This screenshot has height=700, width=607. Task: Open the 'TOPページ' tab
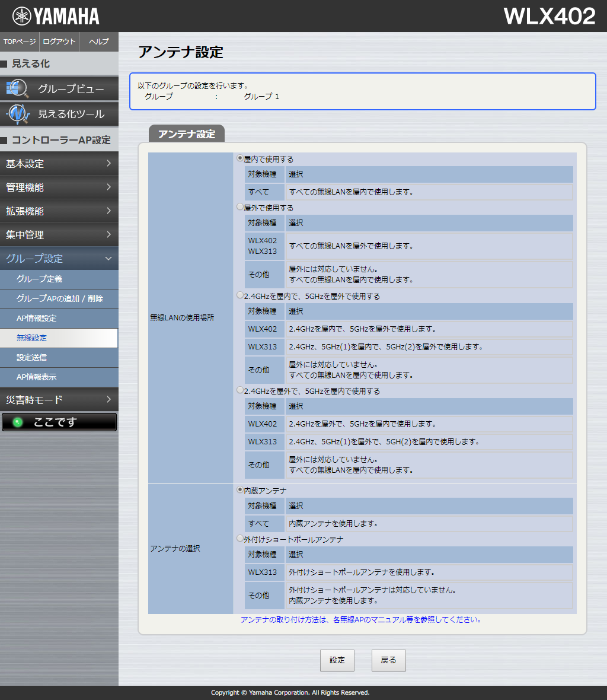click(x=20, y=42)
